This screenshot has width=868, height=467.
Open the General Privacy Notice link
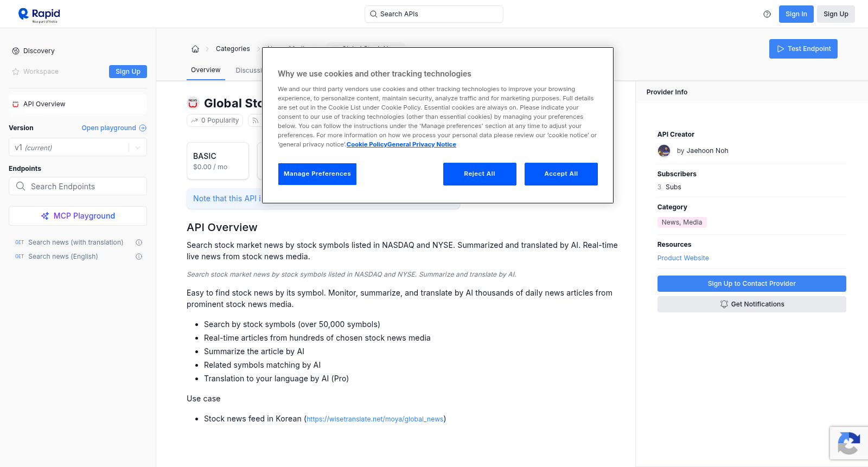coord(422,144)
